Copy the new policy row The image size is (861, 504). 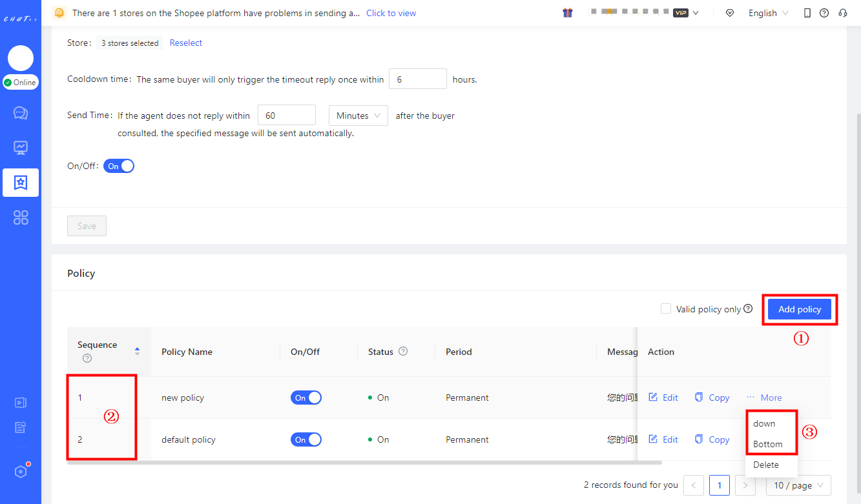coord(712,398)
